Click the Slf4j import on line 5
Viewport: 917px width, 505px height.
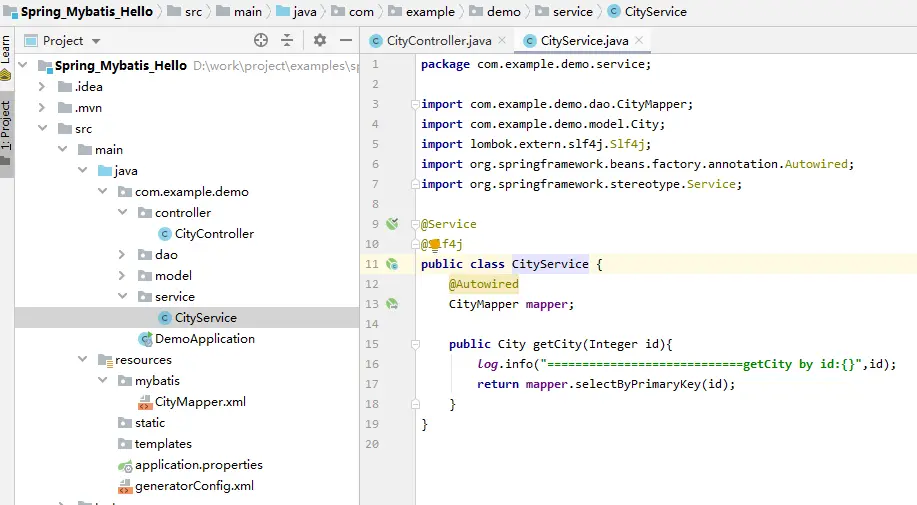click(626, 144)
